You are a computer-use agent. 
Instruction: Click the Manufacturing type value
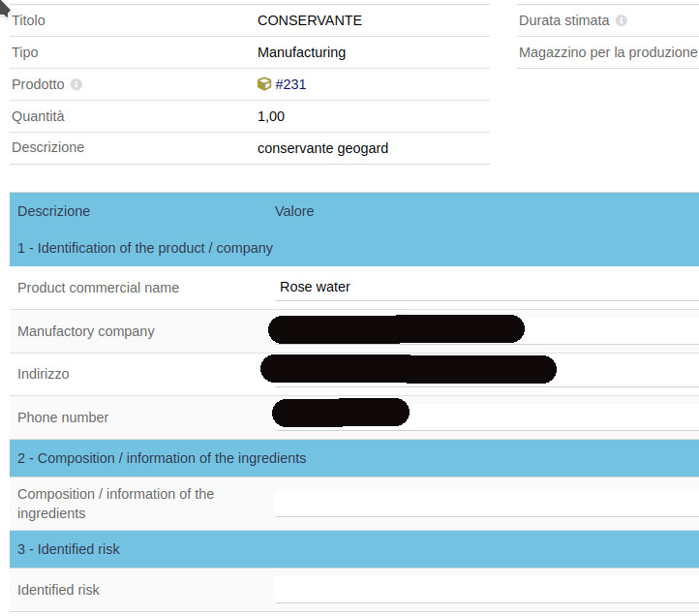[x=301, y=52]
